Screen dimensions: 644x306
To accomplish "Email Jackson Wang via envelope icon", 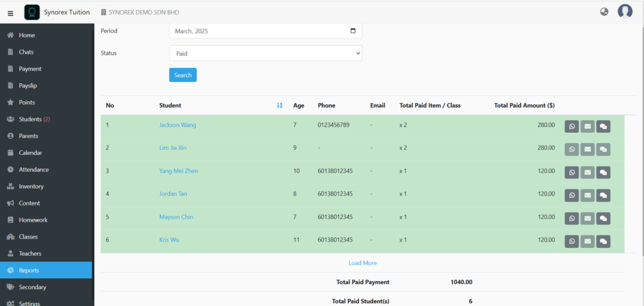I will [587, 127].
